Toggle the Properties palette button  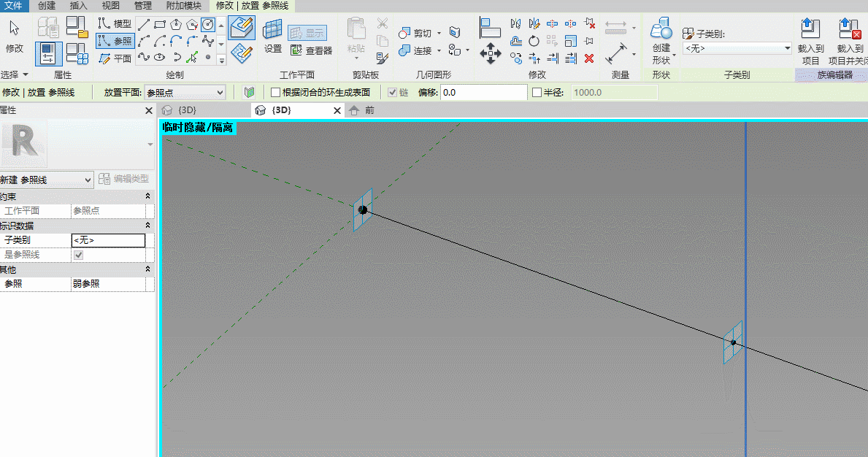[48, 54]
